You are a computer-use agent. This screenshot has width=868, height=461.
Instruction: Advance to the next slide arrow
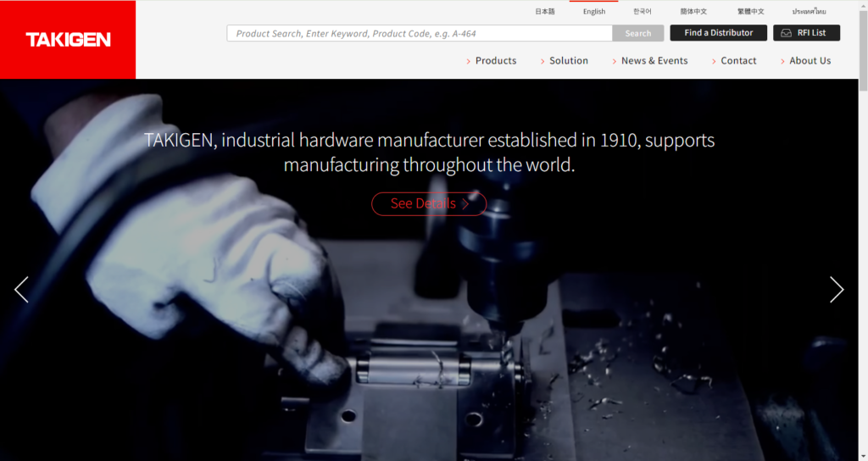(837, 290)
